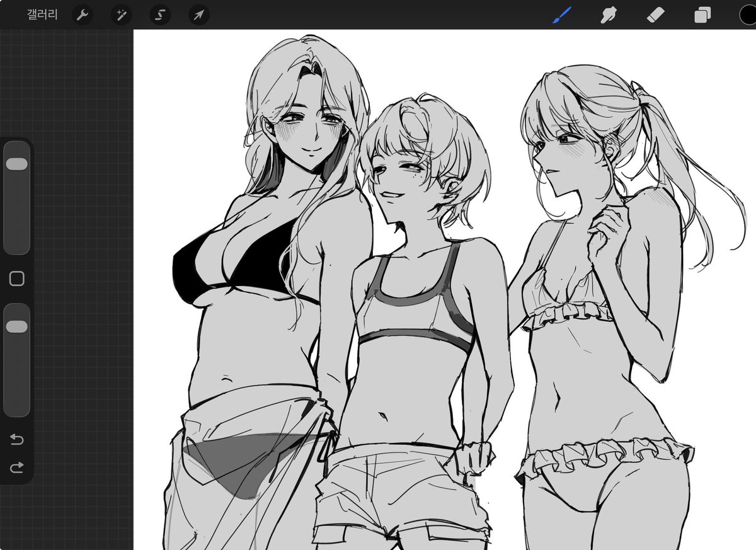Select the Eraser tool

[x=655, y=14]
